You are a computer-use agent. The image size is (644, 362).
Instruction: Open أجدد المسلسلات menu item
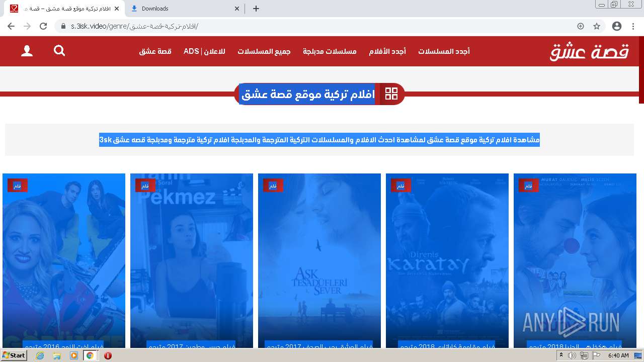pyautogui.click(x=444, y=51)
